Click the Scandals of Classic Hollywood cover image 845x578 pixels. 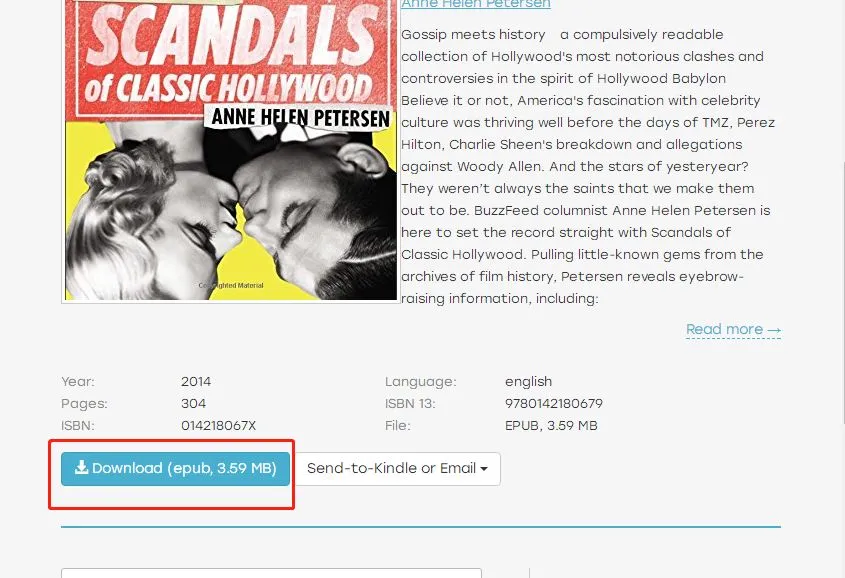point(231,150)
